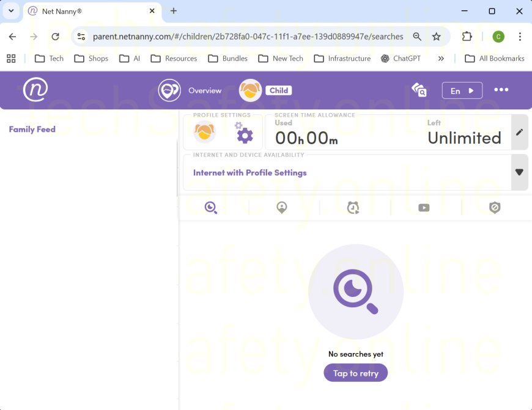Click the child avatar in Profile Settings

(205, 132)
